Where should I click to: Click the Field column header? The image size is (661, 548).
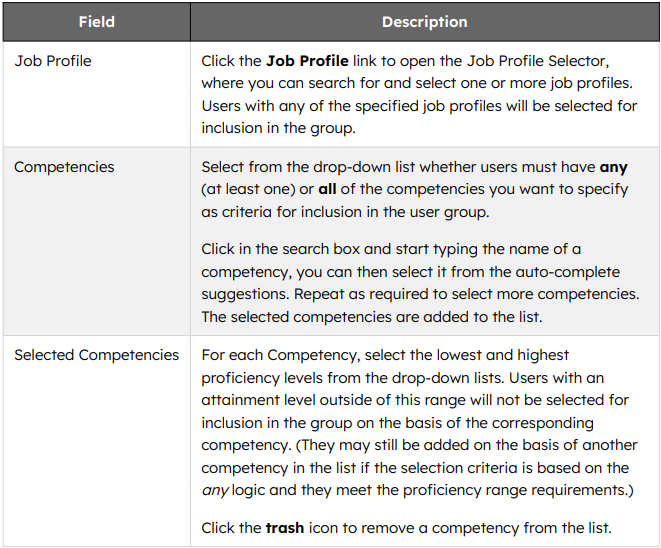click(x=97, y=22)
